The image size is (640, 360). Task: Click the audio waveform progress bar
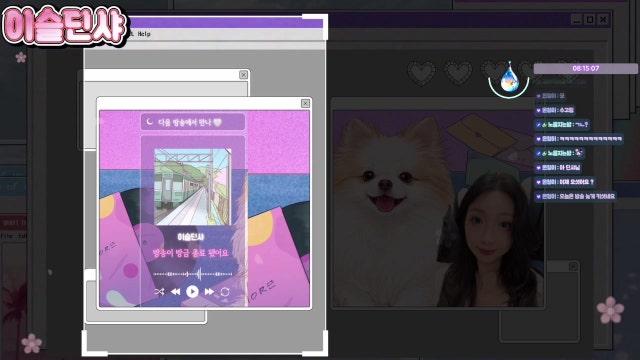193,274
